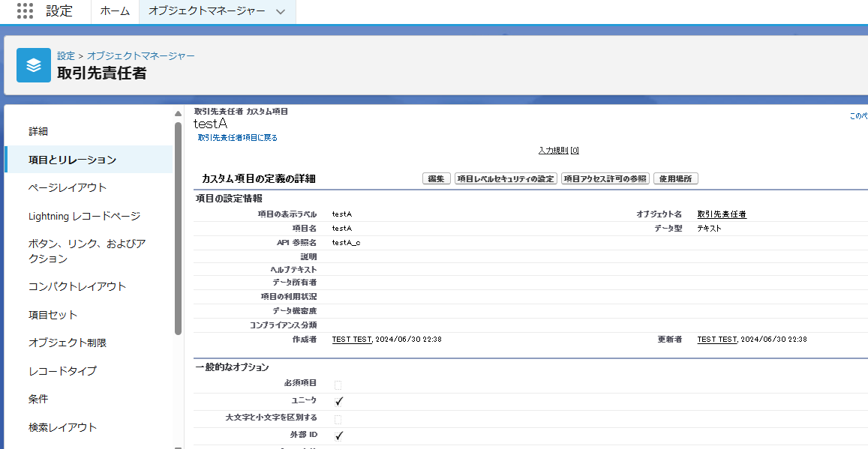Viewport: 868px width, 449px height.
Task: Click the 項目の設定情報 section heading
Action: pyautogui.click(x=229, y=199)
